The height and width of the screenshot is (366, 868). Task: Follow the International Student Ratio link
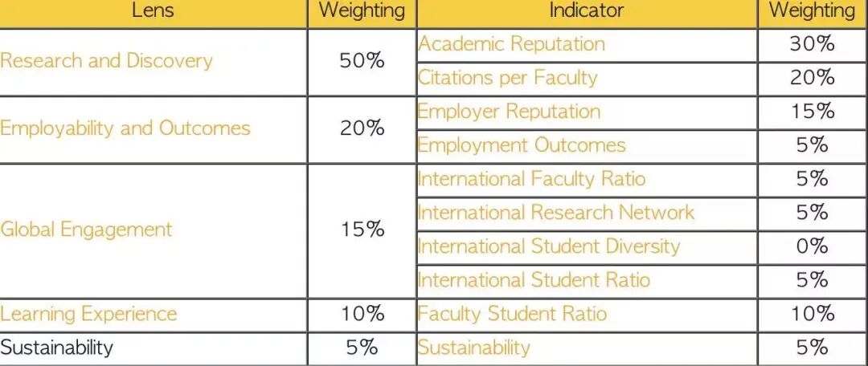[534, 280]
